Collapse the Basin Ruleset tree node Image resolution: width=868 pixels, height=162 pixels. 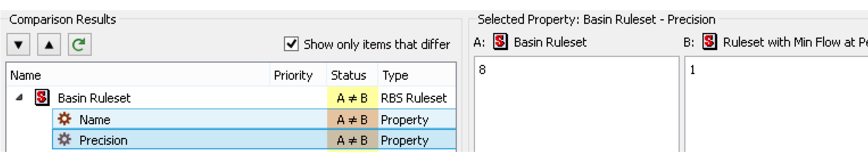pyautogui.click(x=19, y=97)
